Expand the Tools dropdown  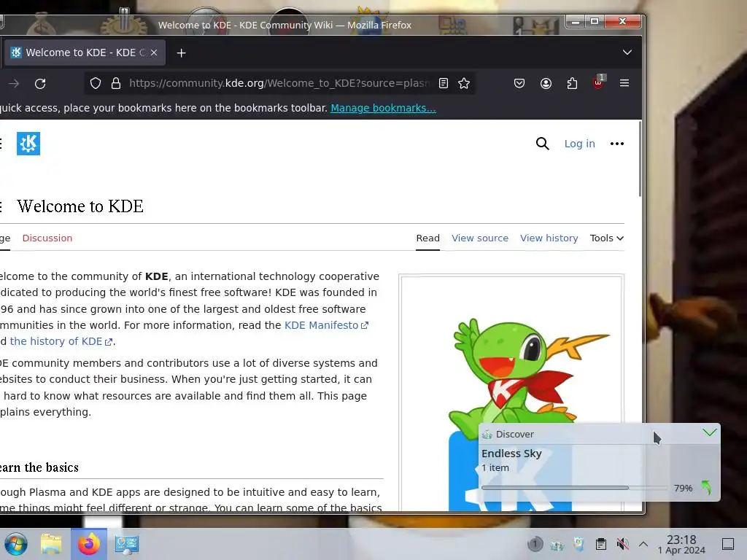click(606, 238)
